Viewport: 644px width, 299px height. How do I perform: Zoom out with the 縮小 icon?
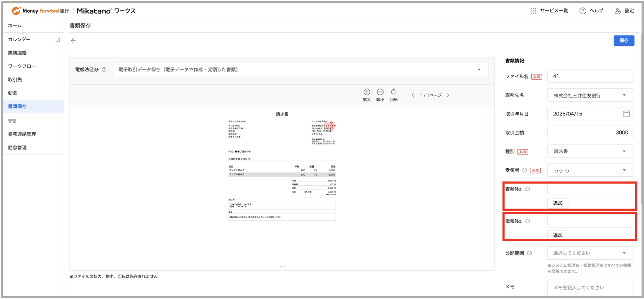click(x=380, y=92)
